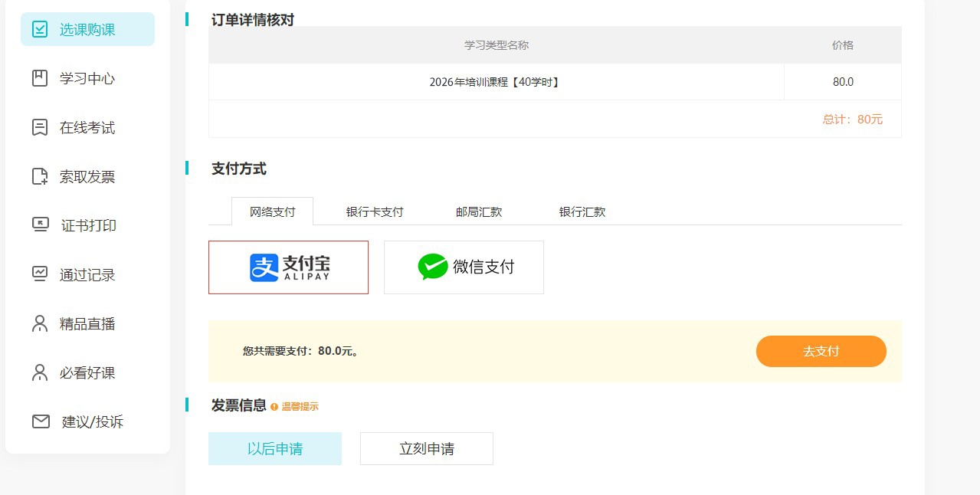This screenshot has width=980, height=495.
Task: Switch to 邮局汇款 tab
Action: [x=479, y=211]
